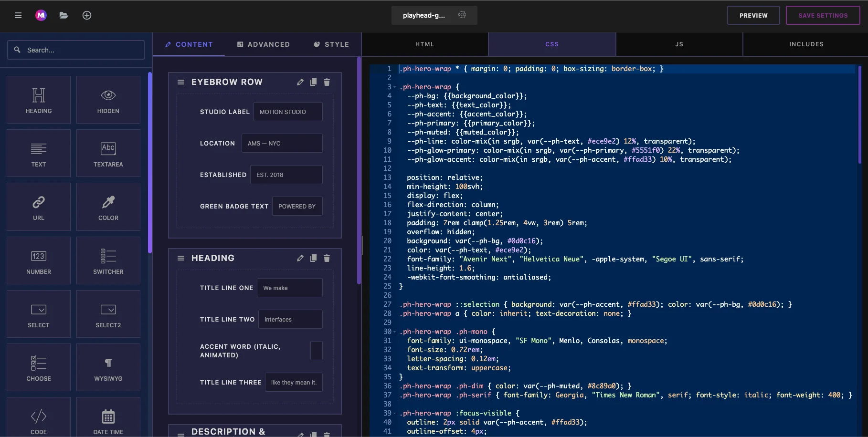Edit the Green Badge Text input
Viewport: 868px width, 437px height.
(x=297, y=206)
